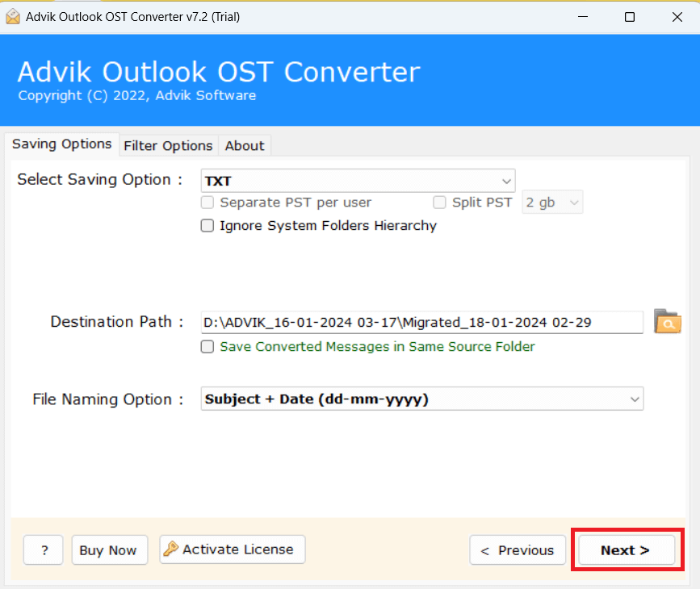The image size is (700, 589).
Task: Open the Select Saving Option dropdown showing TXT
Action: tap(358, 181)
